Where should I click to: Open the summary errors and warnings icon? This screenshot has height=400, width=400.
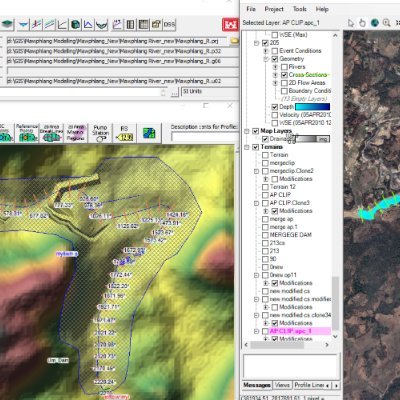pyautogui.click(x=156, y=24)
